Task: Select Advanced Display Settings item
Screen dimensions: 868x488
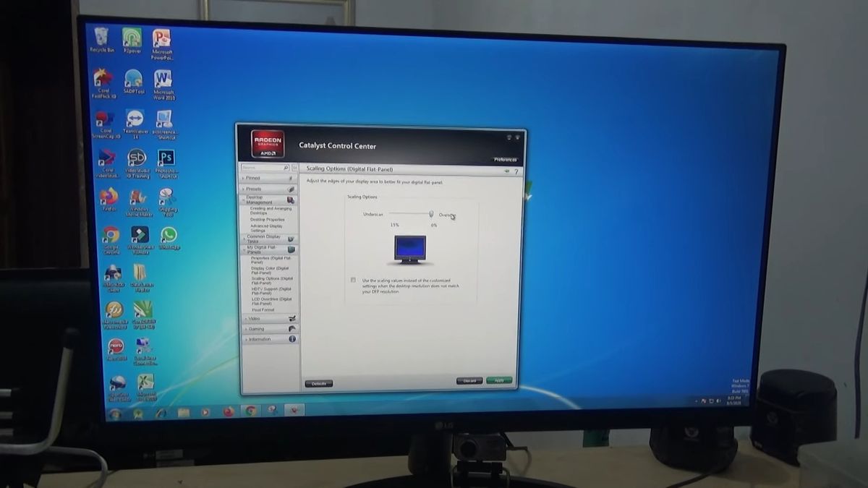Action: pyautogui.click(x=267, y=228)
